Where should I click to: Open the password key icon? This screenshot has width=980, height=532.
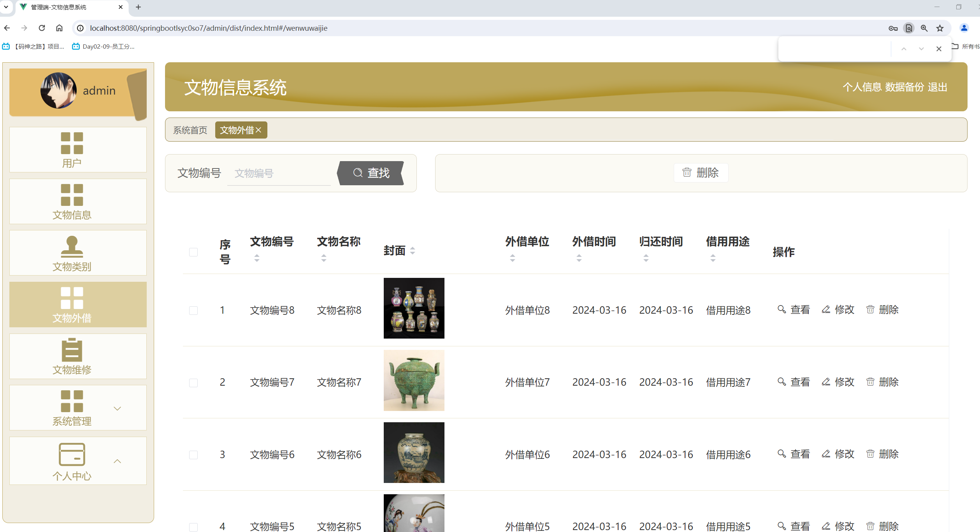(x=893, y=28)
